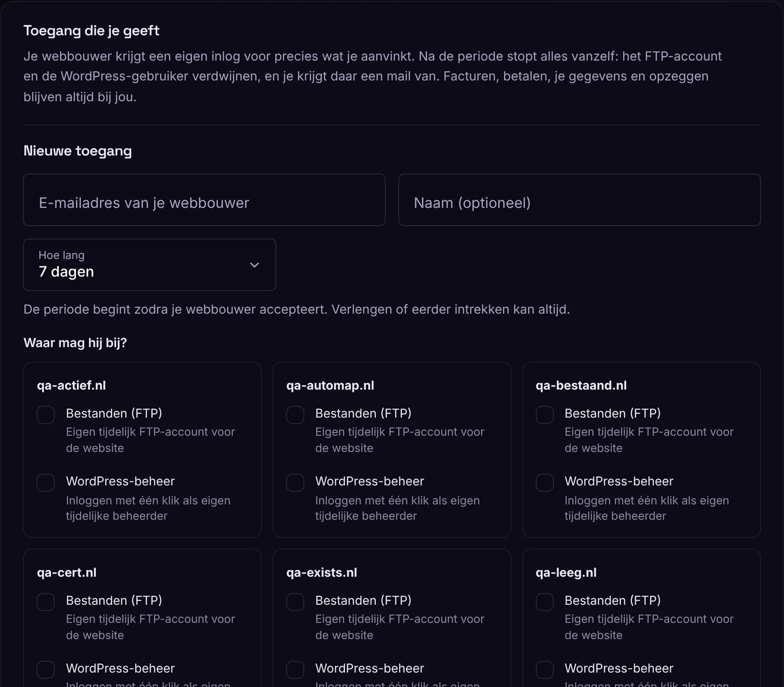Click the qa-bestaand.nl card title
The width and height of the screenshot is (784, 687).
(x=581, y=386)
